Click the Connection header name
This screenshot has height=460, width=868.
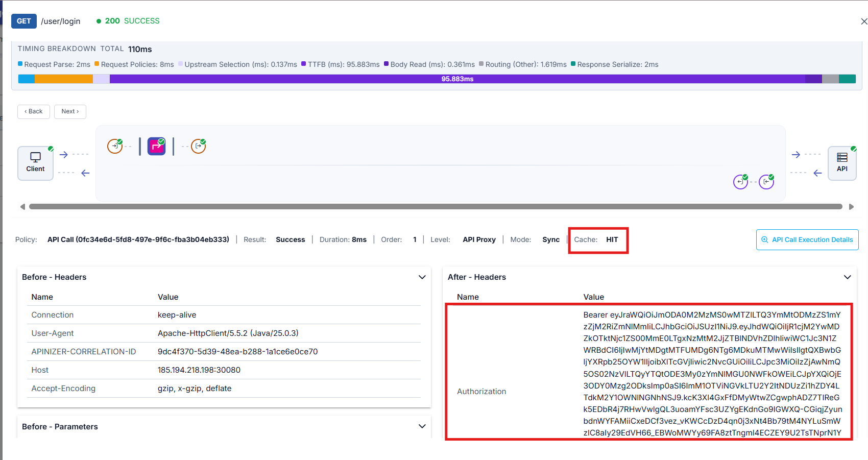[x=53, y=315]
